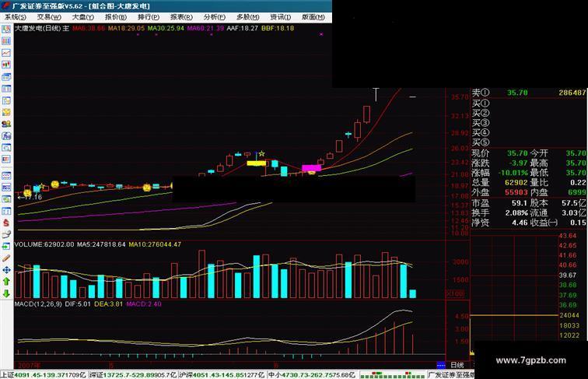Click the 大唐发电(日线) chart title

click(37, 28)
